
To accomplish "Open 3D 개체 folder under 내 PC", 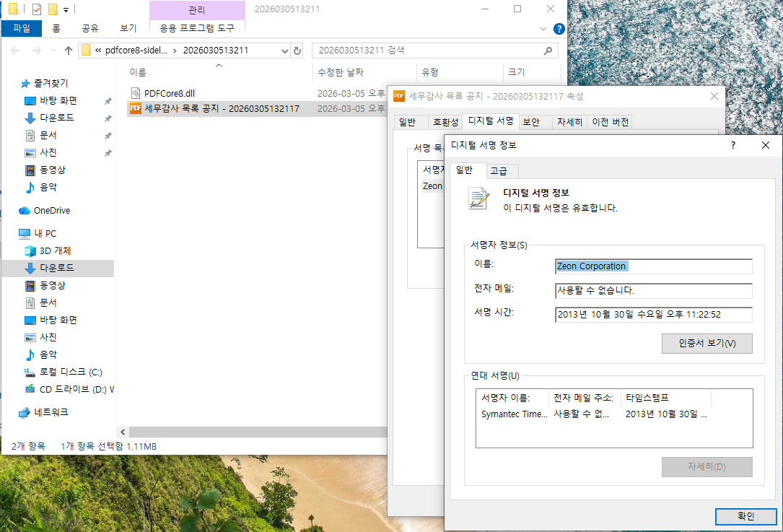I will click(55, 250).
